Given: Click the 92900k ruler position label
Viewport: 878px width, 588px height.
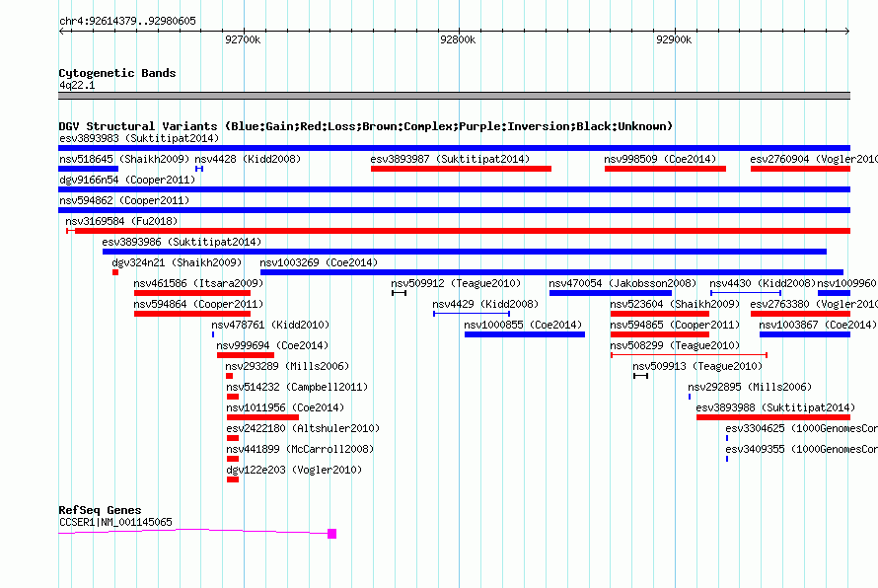Looking at the screenshot, I should click(674, 39).
